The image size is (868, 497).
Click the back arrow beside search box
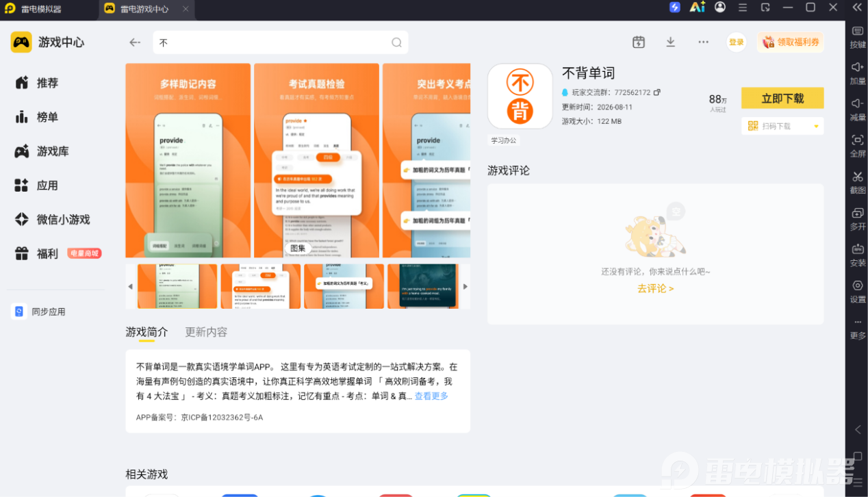(135, 42)
